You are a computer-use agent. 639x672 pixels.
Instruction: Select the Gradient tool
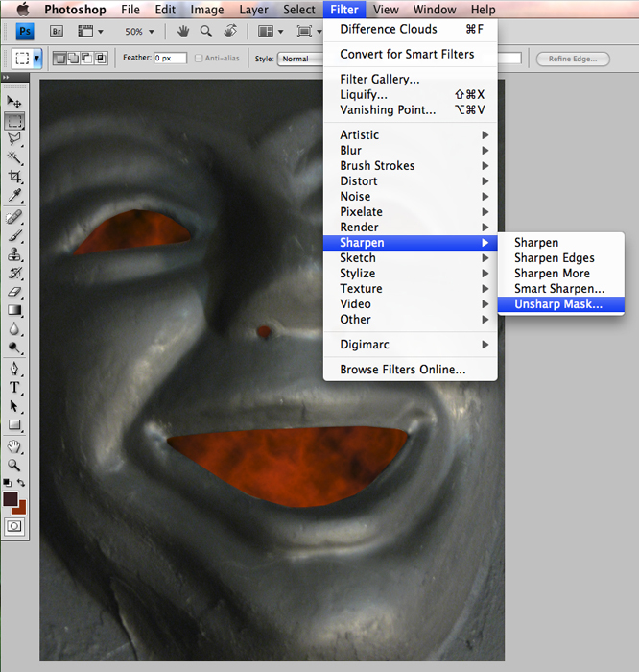14,310
